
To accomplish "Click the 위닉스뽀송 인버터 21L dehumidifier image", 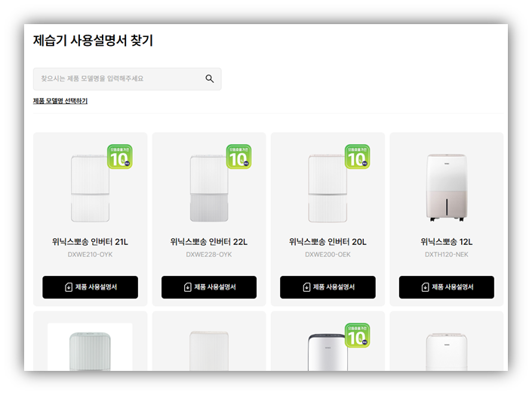I will pos(91,188).
